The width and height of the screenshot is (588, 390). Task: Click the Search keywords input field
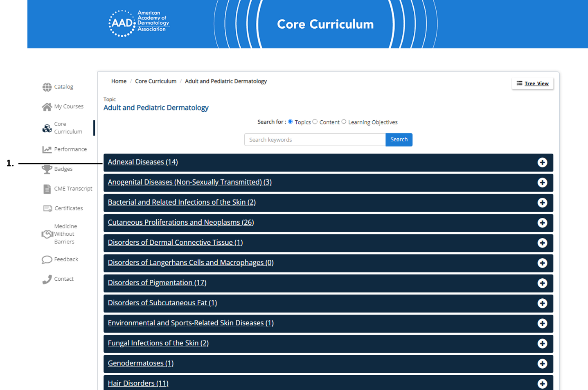coord(315,140)
